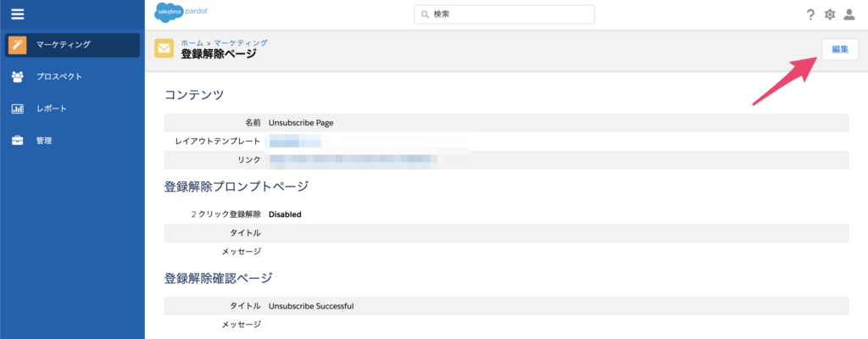Click the yellow envelope page icon
The width and height of the screenshot is (868, 339).
(x=164, y=48)
